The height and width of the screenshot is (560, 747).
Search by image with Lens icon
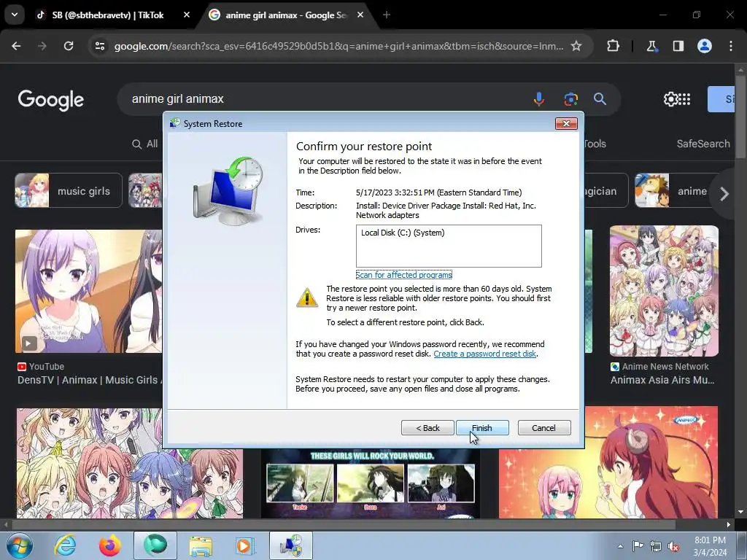(570, 99)
